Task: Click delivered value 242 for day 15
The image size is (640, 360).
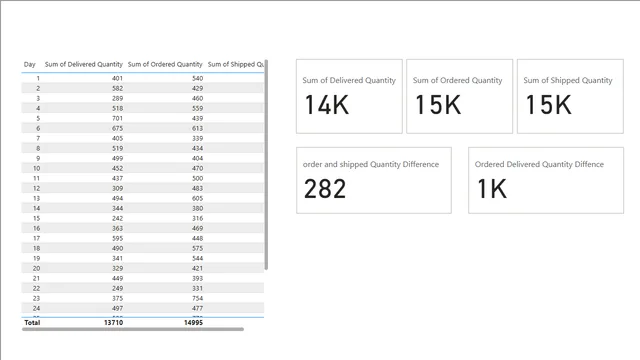Action: 117,218
